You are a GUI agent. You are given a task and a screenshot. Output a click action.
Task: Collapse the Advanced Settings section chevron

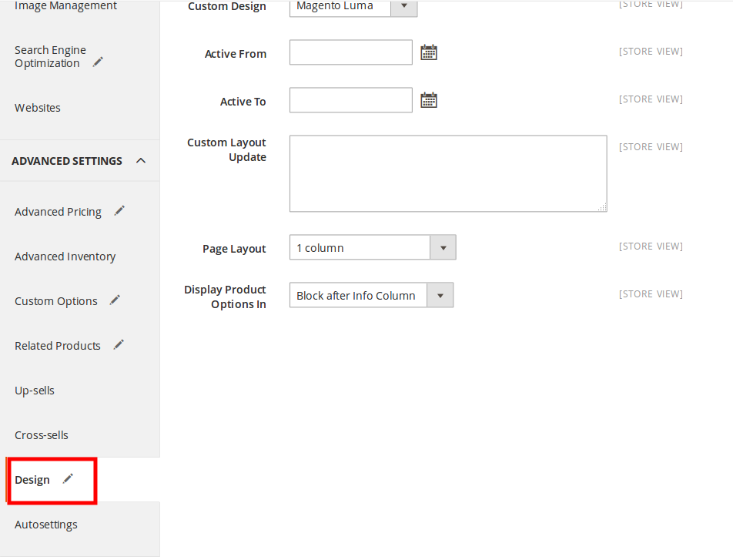(141, 160)
